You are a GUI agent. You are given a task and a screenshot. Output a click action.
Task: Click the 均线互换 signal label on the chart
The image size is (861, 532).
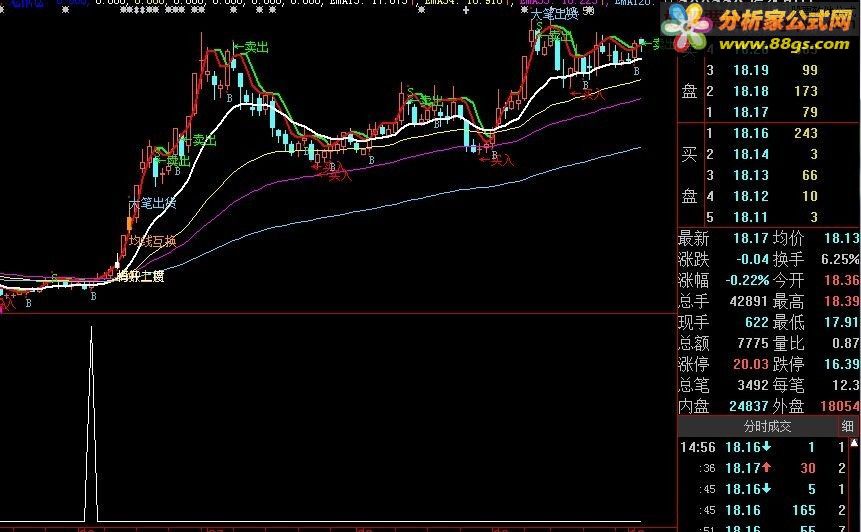click(153, 241)
